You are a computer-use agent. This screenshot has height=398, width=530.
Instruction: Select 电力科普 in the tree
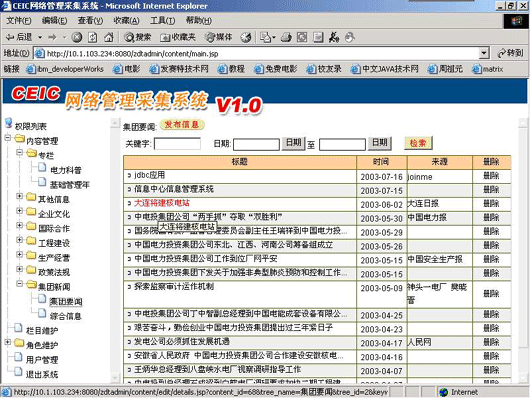pyautogui.click(x=66, y=170)
